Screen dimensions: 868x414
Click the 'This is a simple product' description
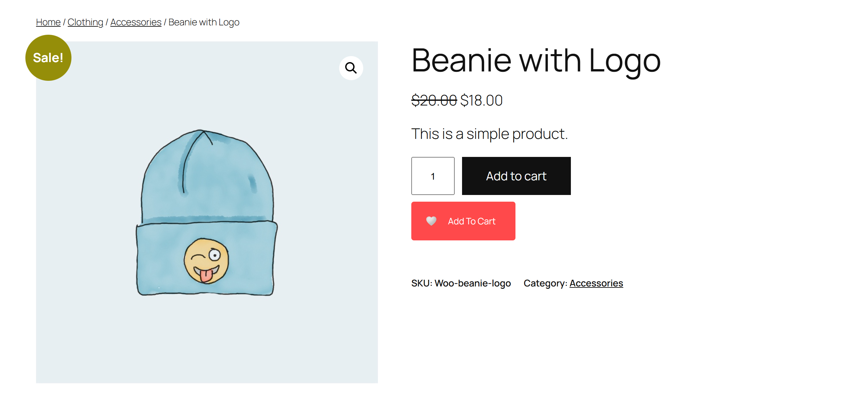coord(489,134)
